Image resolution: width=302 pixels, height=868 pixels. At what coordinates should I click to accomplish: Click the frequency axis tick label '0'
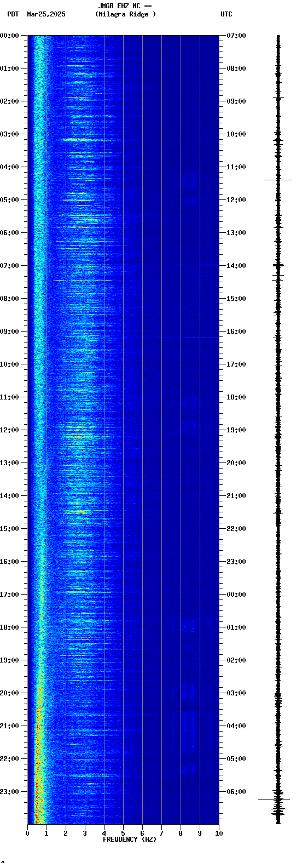coord(27,833)
